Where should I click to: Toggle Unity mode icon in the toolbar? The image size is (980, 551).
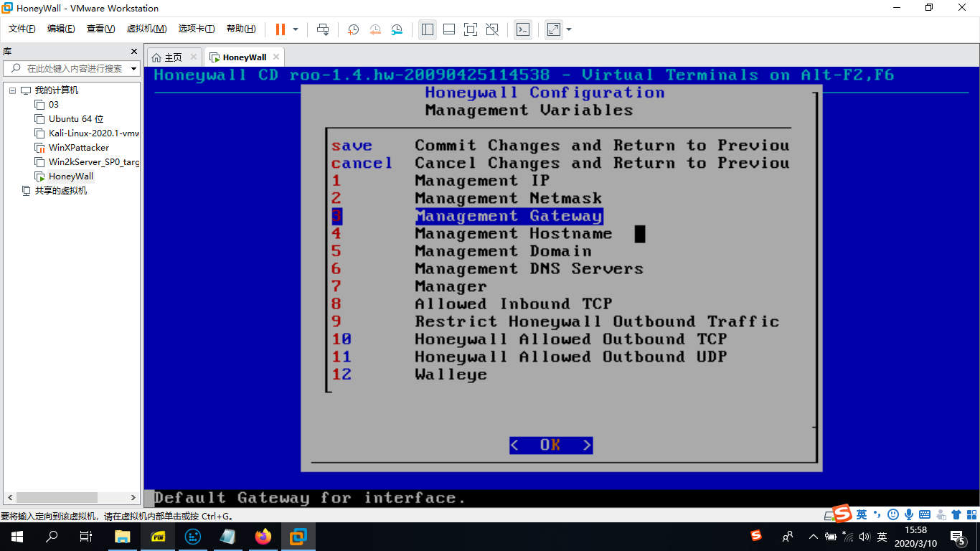point(492,29)
